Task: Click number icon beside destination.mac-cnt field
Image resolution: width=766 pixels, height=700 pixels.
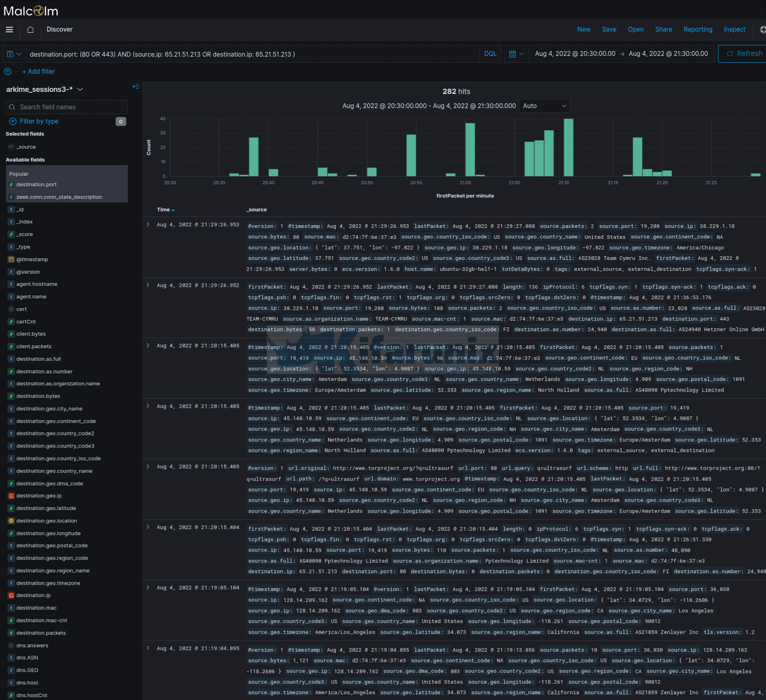Action: click(11, 621)
